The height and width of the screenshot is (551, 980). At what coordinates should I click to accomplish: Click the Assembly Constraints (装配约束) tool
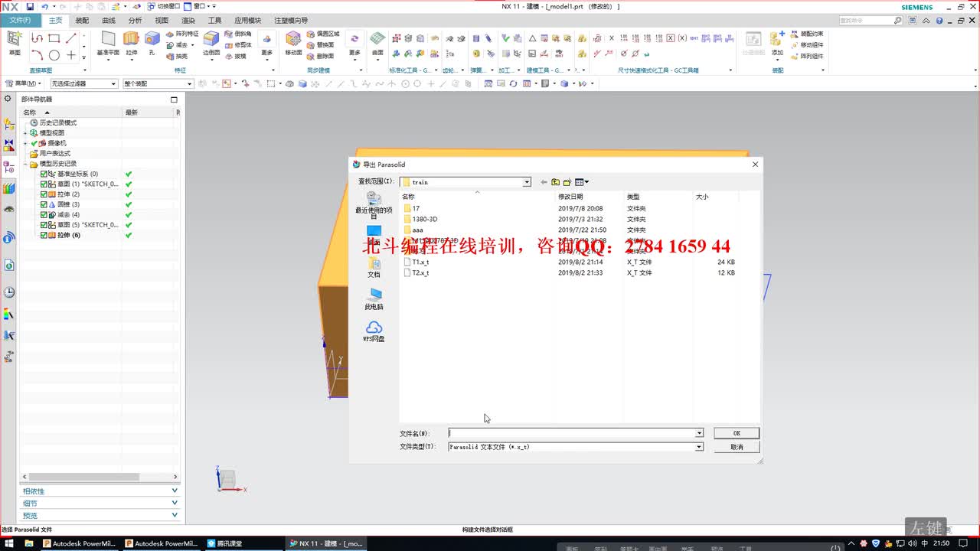807,34
